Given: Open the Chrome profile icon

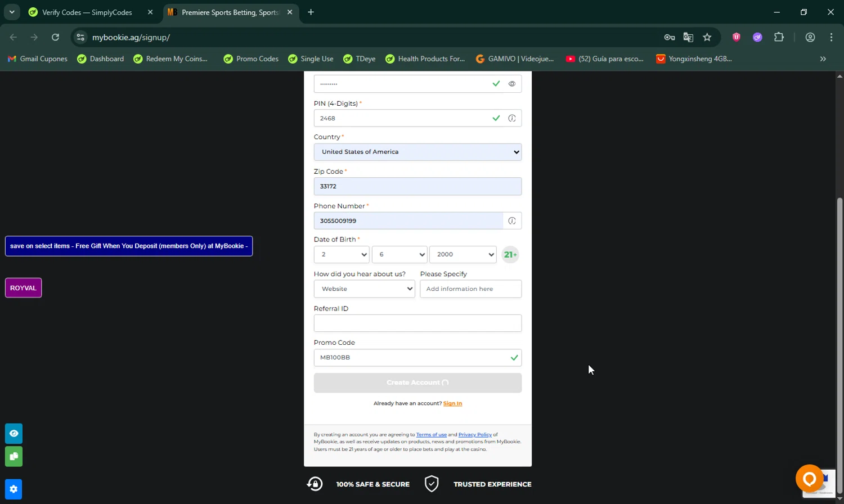Looking at the screenshot, I should pyautogui.click(x=810, y=37).
